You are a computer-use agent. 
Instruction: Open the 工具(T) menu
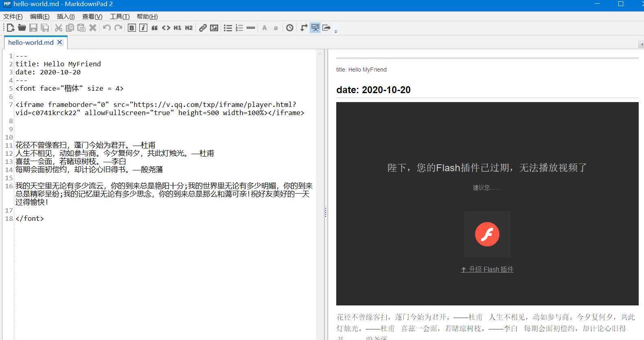(x=120, y=16)
